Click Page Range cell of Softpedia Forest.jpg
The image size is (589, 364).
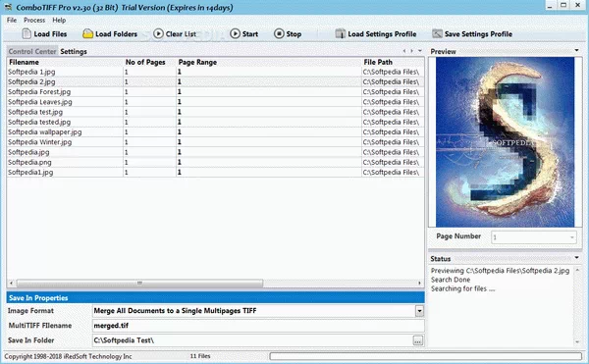pyautogui.click(x=269, y=92)
